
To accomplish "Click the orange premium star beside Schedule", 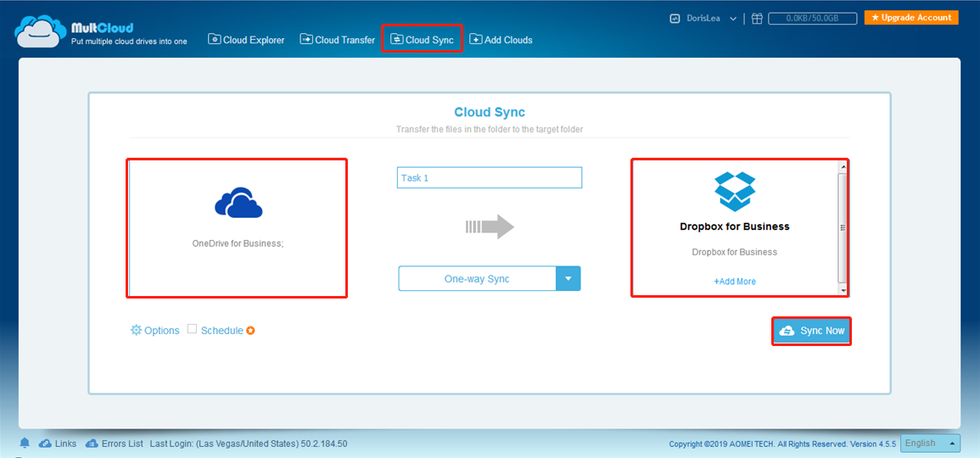I will 250,331.
